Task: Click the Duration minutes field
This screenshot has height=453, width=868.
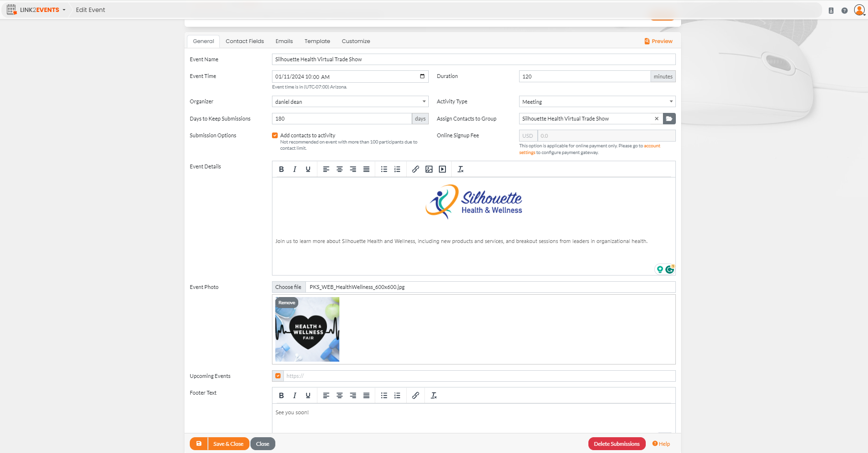Action: coord(585,77)
